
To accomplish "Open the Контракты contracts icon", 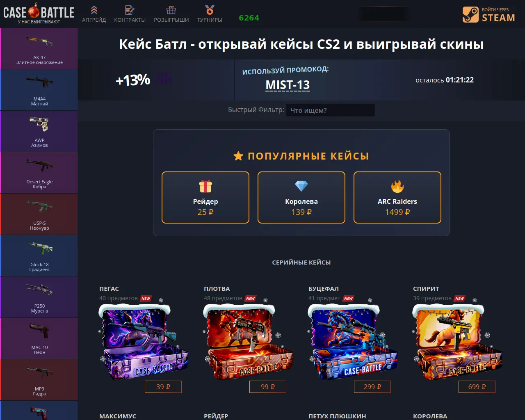I will [130, 10].
